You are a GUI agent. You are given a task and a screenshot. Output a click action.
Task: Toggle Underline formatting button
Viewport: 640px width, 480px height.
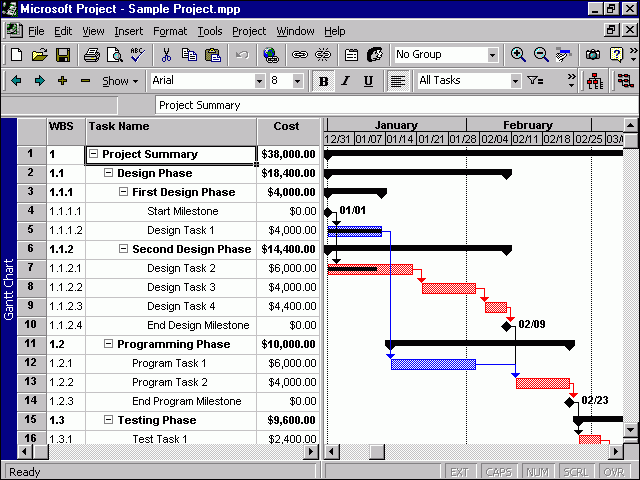(x=368, y=81)
